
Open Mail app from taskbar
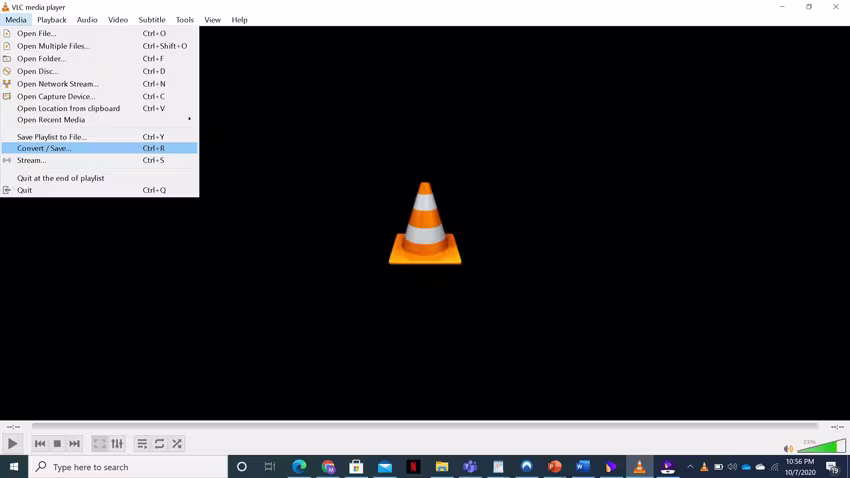[x=385, y=467]
